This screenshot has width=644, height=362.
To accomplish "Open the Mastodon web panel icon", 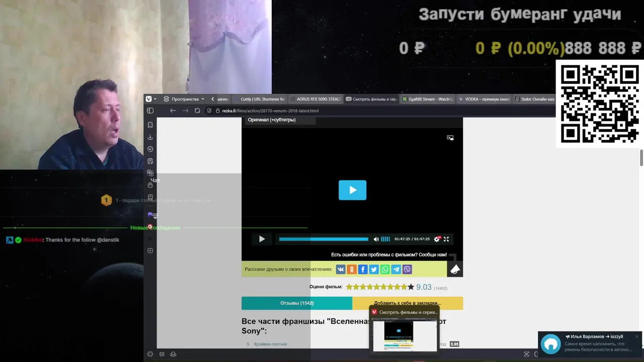I will pyautogui.click(x=150, y=214).
